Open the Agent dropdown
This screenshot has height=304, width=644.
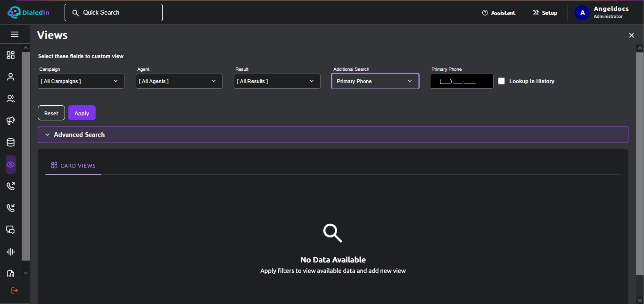pos(179,81)
